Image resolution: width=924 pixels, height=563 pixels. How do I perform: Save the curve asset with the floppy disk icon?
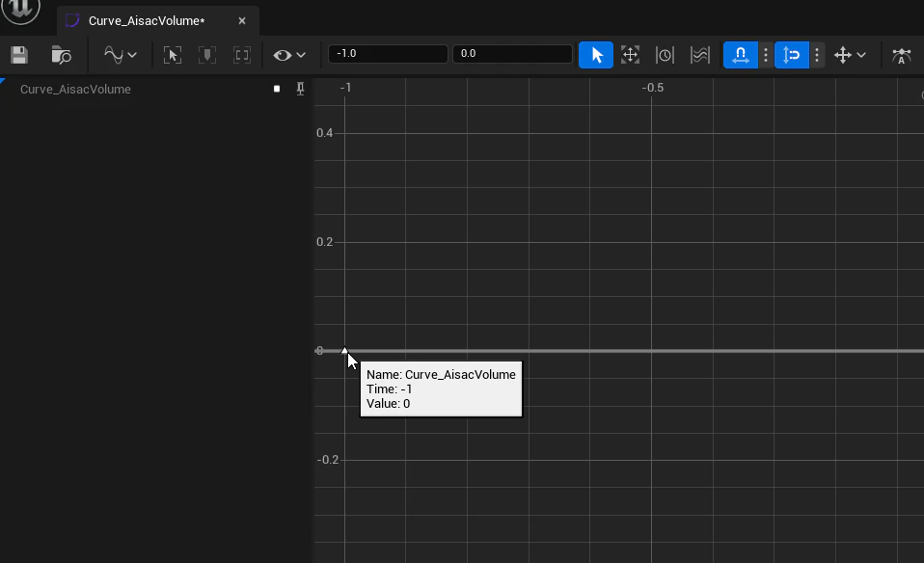click(19, 55)
